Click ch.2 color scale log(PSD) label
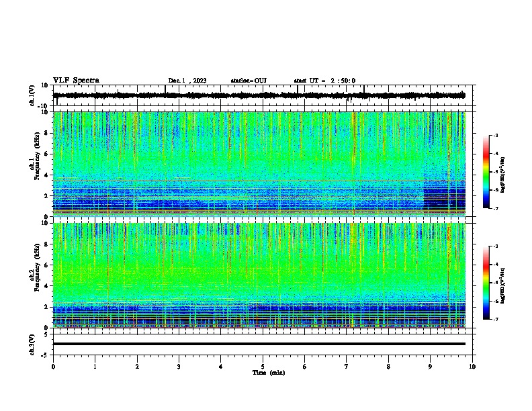Viewport: 532px width, 411px height. point(503,285)
